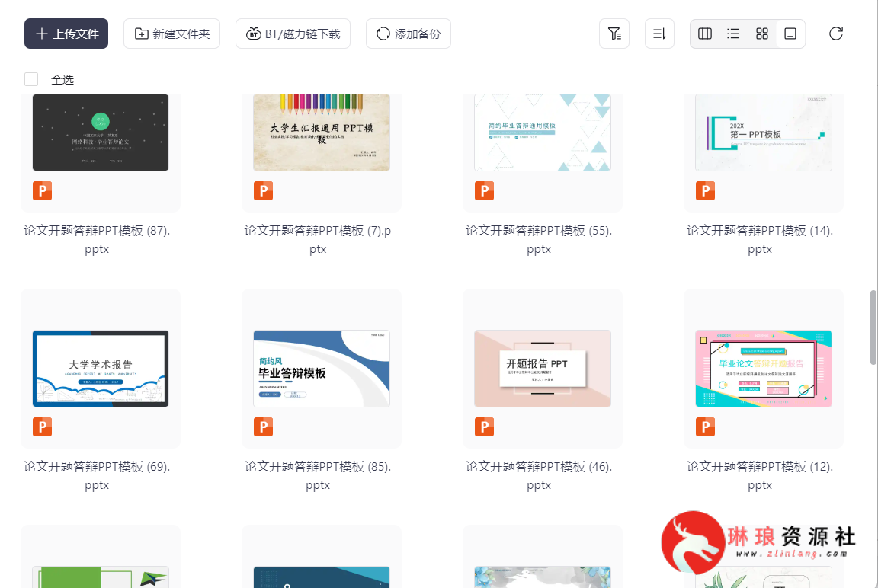Image resolution: width=878 pixels, height=588 pixels.
Task: Click 添加备份 add backup button
Action: coord(409,34)
